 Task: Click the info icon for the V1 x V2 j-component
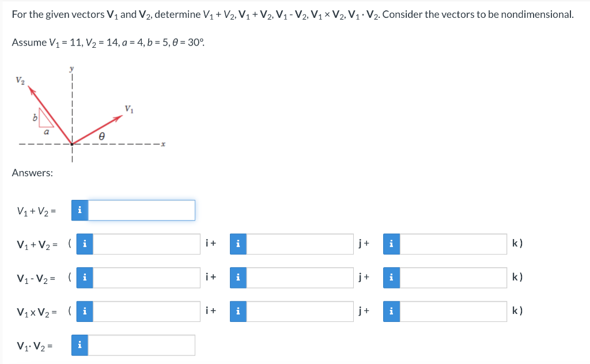coord(237,311)
